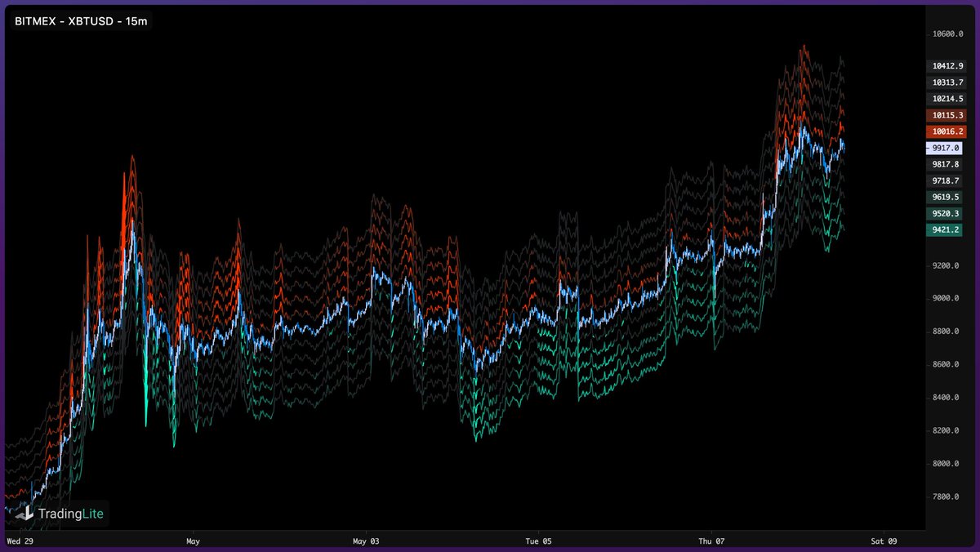The image size is (980, 552).
Task: Click the green 9619.5 band label
Action: coord(946,197)
